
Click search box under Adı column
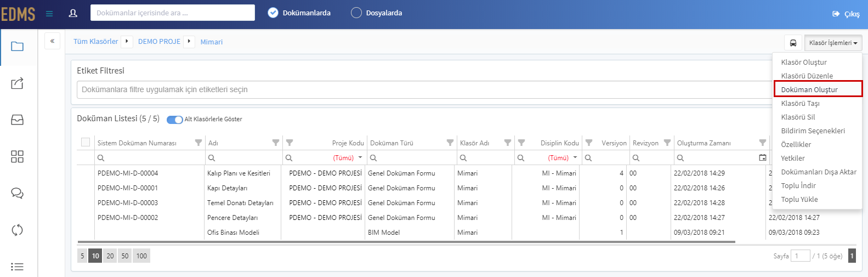[244, 157]
